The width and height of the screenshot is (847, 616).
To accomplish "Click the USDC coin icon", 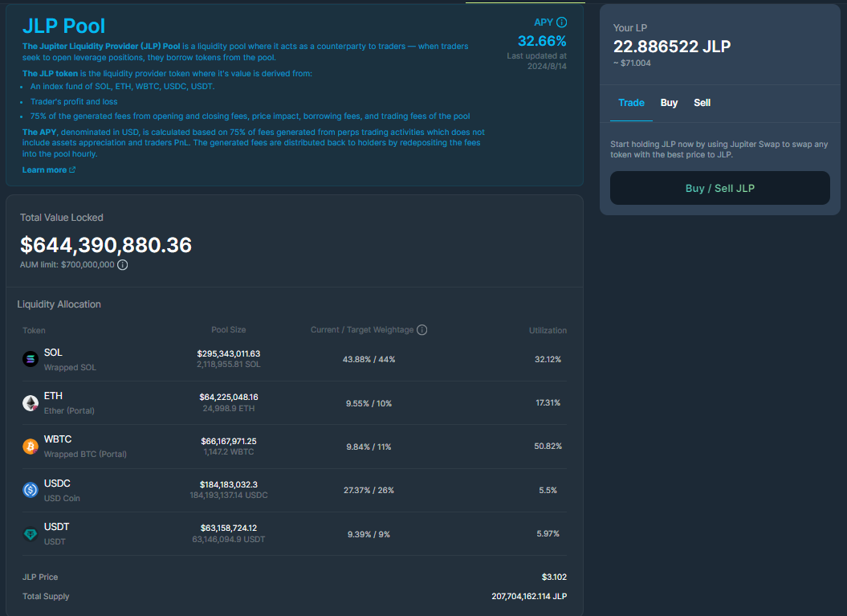I will coord(31,490).
